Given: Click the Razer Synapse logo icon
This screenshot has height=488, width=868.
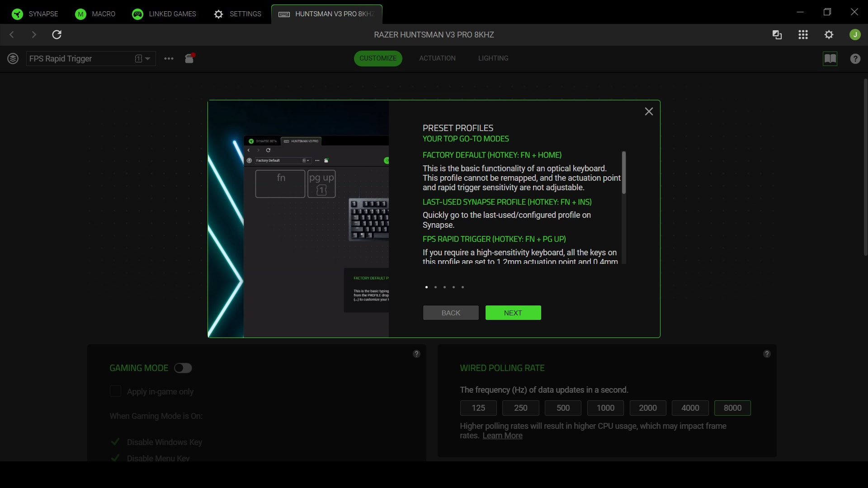Looking at the screenshot, I should tap(17, 14).
